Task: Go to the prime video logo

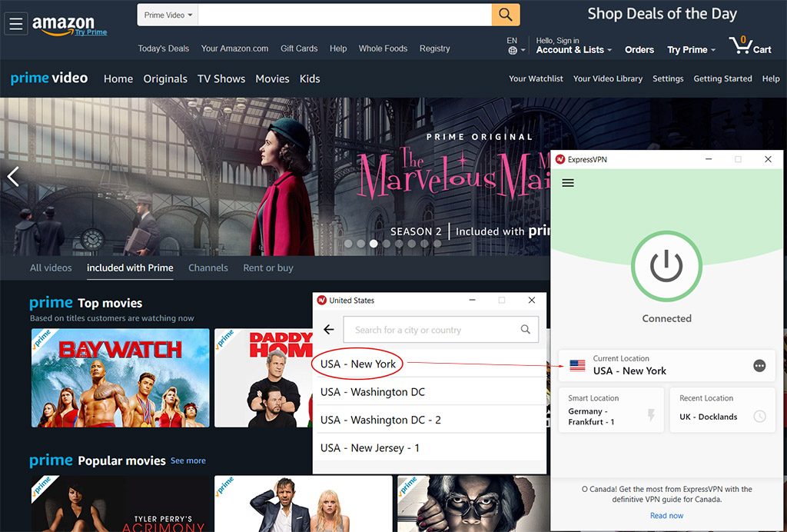Action: pos(49,78)
